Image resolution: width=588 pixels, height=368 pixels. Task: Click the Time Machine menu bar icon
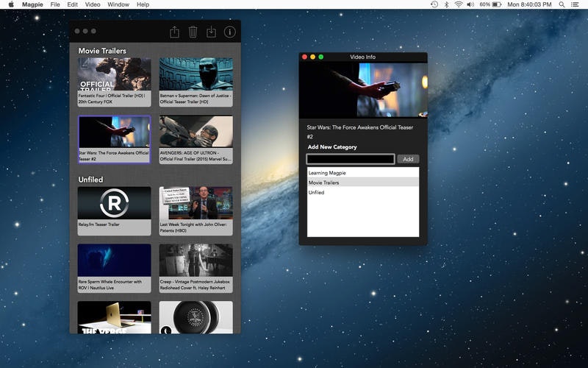tap(434, 4)
